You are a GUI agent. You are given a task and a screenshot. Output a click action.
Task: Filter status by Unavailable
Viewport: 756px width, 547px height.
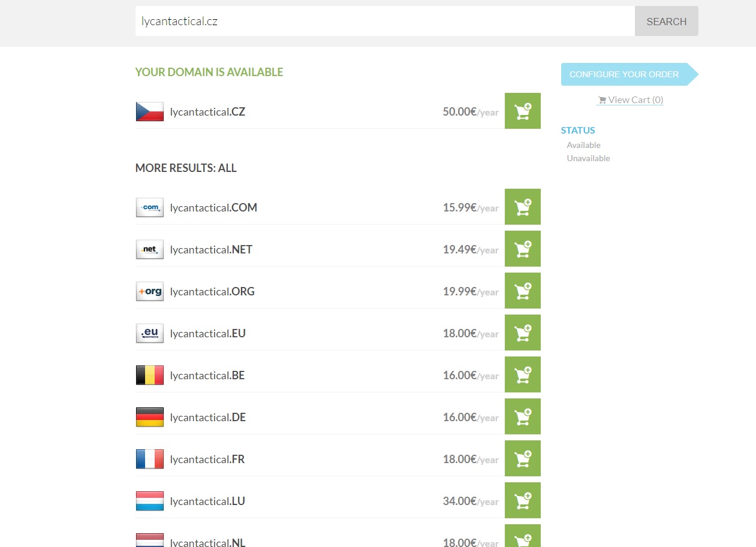coord(588,158)
